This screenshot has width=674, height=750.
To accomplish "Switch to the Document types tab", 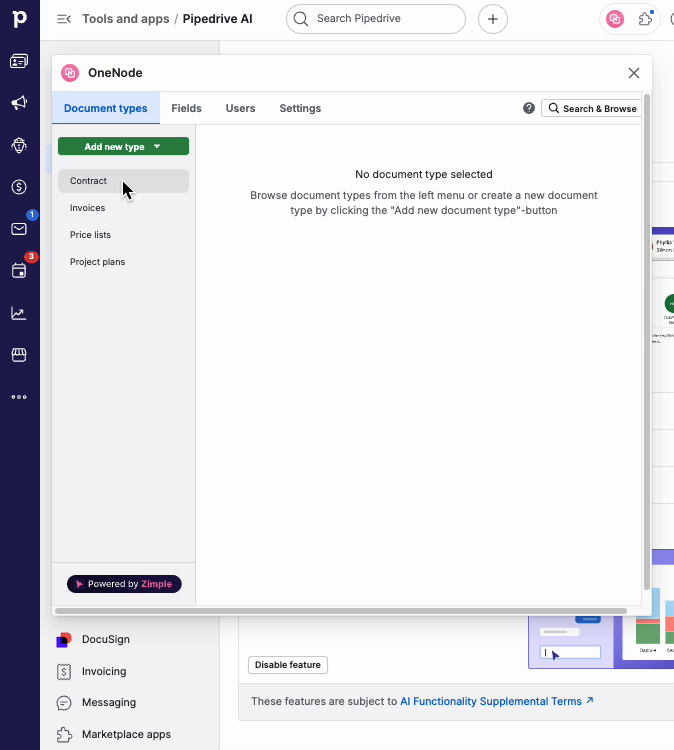I will (x=106, y=108).
